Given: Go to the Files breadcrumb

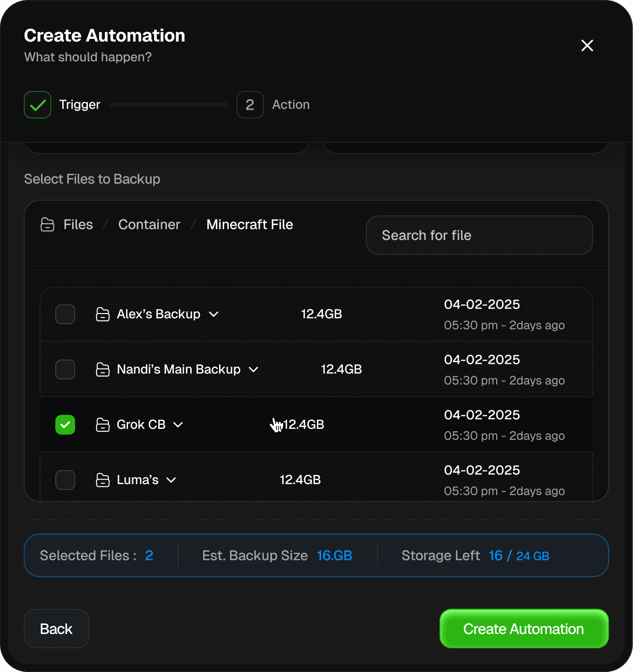Looking at the screenshot, I should click(x=78, y=224).
